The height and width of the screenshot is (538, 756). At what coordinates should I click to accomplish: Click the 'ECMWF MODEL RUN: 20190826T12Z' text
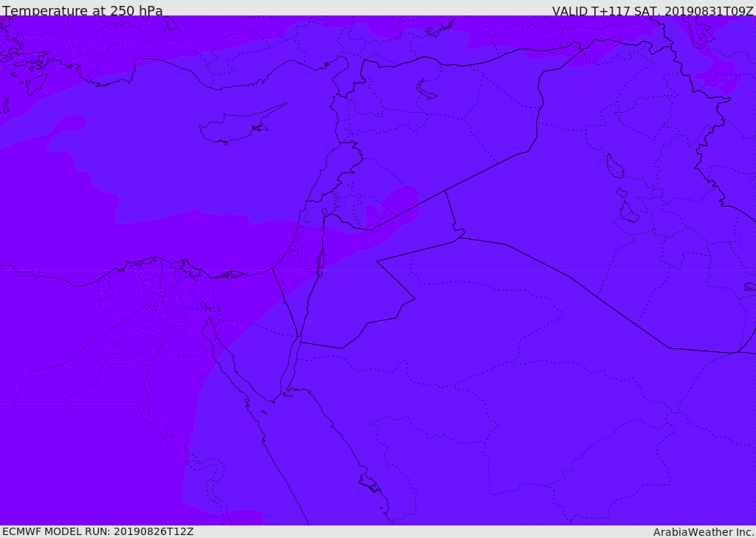[x=98, y=531]
